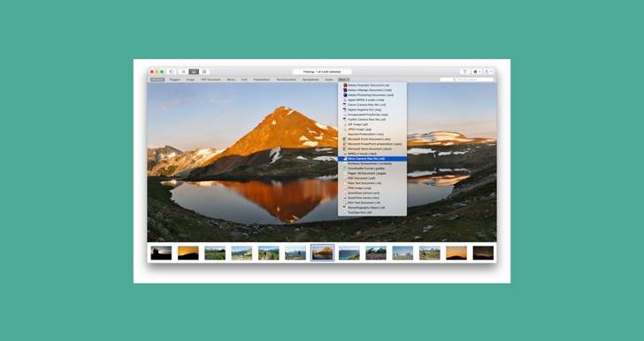This screenshot has width=644, height=341.
Task: Open the funnel filter button in toolbar
Action: 465,72
